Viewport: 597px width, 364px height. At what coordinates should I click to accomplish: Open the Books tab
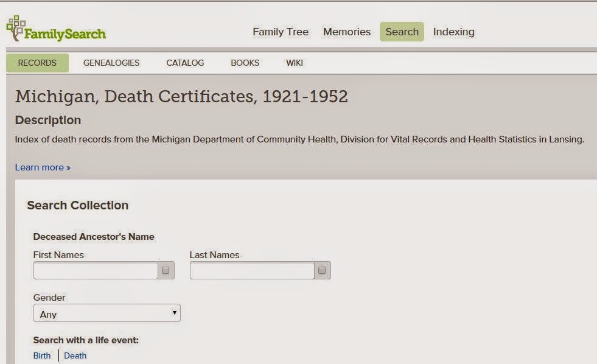[x=245, y=63]
